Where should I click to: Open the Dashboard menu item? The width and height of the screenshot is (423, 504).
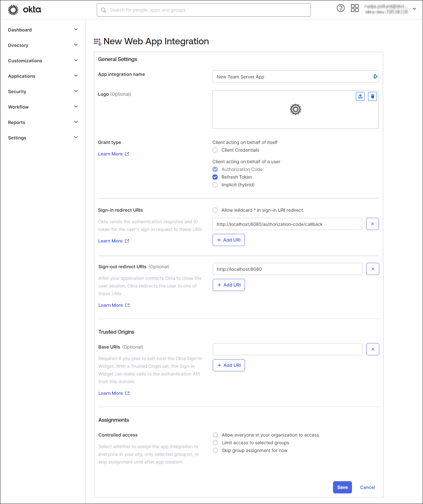click(x=20, y=30)
